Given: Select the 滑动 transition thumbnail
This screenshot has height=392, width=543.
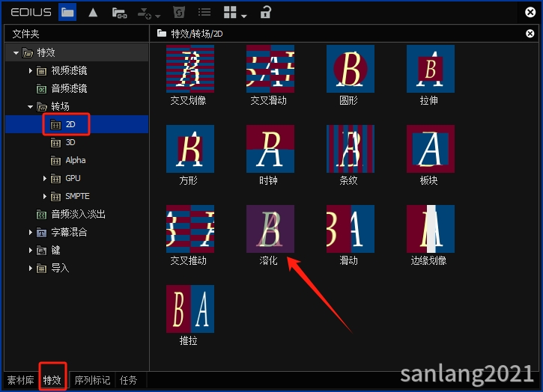Looking at the screenshot, I should click(350, 229).
